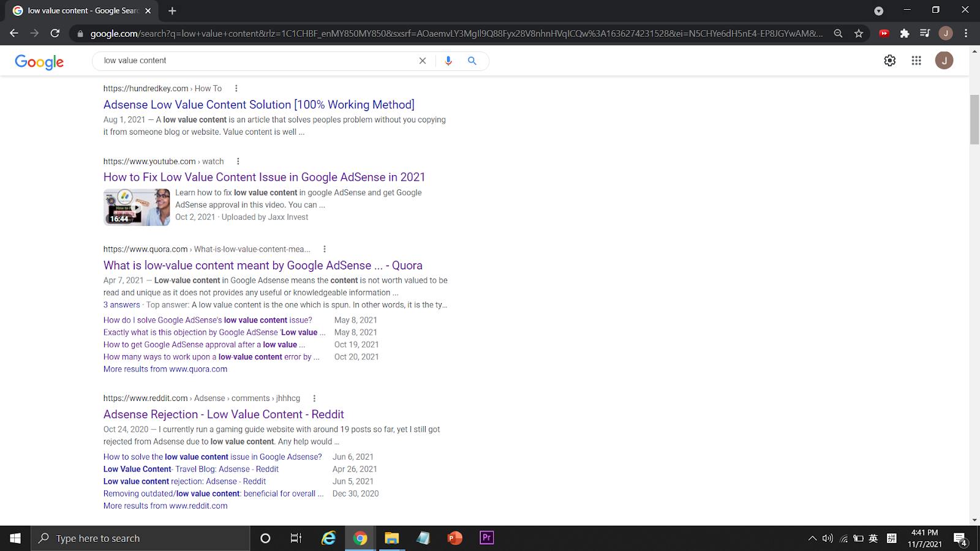980x551 pixels.
Task: Click the Chrome back arrow
Action: click(14, 33)
